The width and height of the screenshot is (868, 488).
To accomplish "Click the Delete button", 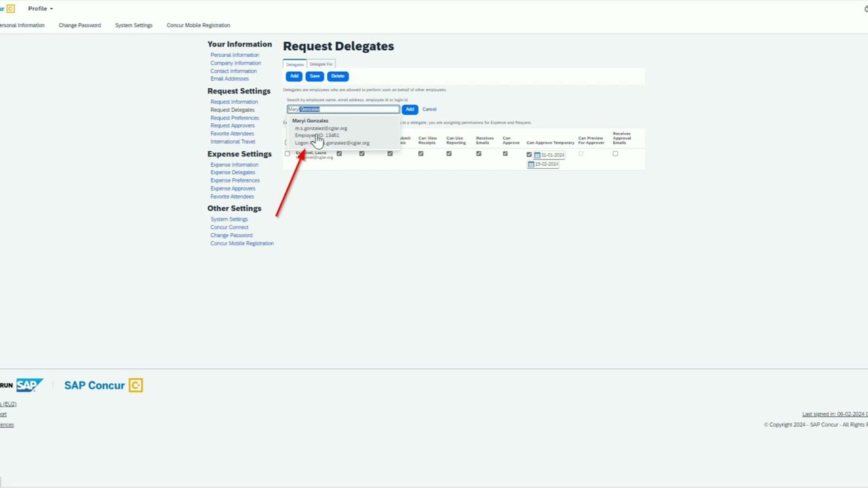I will click(x=338, y=76).
